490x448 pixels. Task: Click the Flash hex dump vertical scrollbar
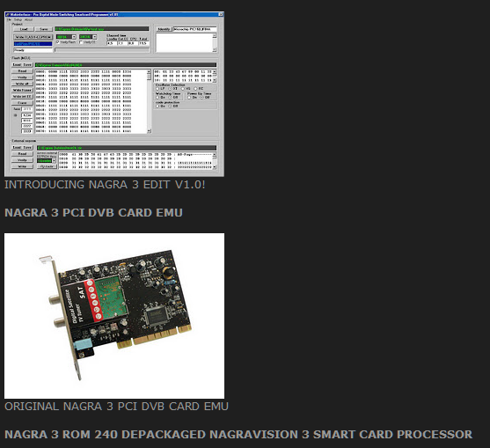pyautogui.click(x=149, y=101)
